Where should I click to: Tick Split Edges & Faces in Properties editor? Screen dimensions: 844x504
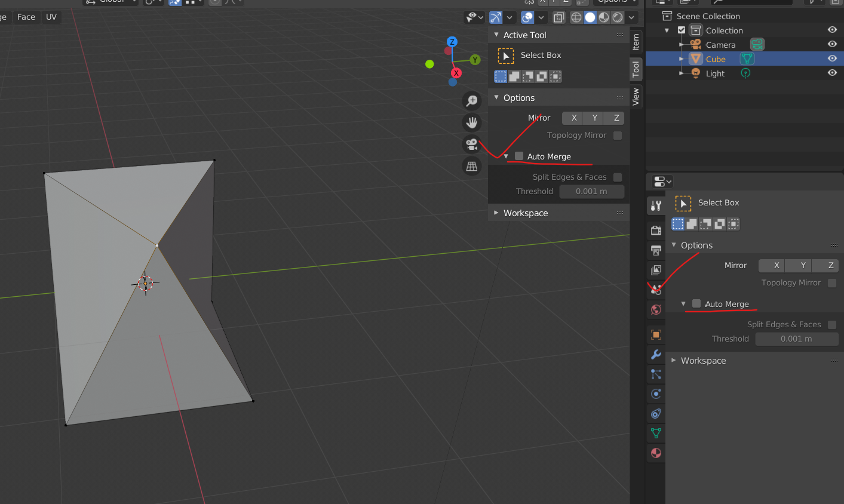coord(832,325)
